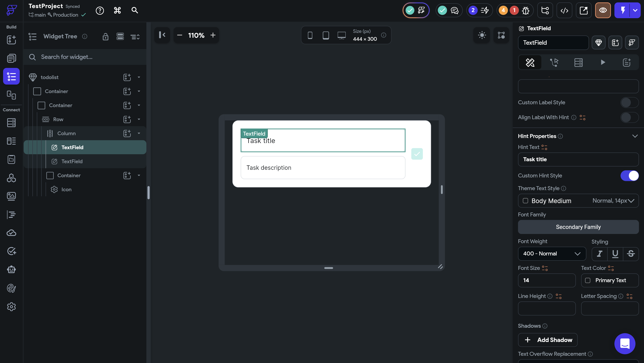Open the Backend Query tab in properties
The image size is (644, 363).
click(578, 62)
